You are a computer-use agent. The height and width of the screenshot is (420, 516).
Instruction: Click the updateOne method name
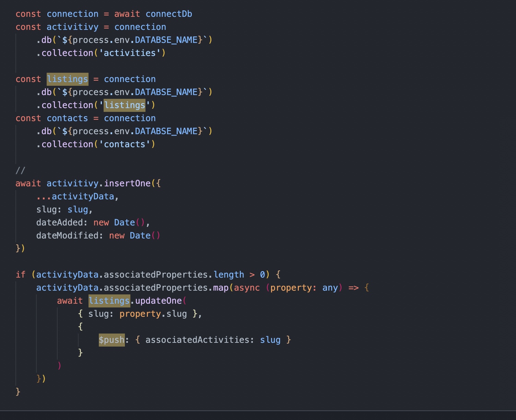click(x=159, y=301)
